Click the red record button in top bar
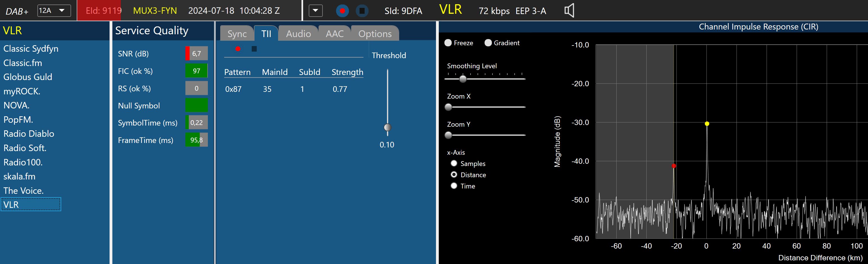Image resolution: width=868 pixels, height=264 pixels. (x=342, y=11)
